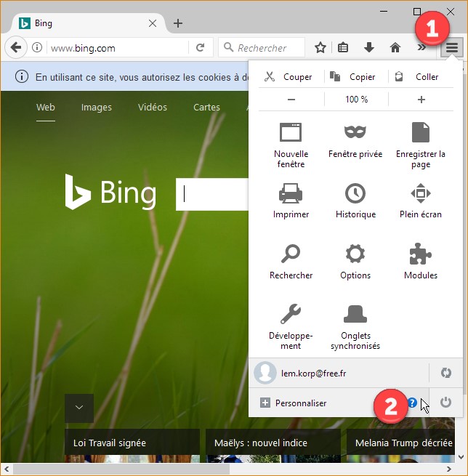Click the horizontal scrollbar thumb
The image size is (468, 476).
tap(121, 469)
